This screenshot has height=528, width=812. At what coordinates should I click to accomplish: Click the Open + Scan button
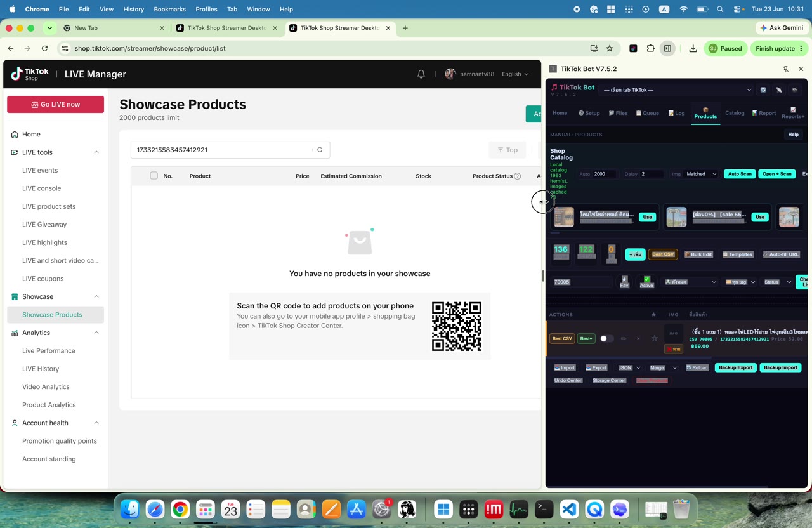[777, 174]
